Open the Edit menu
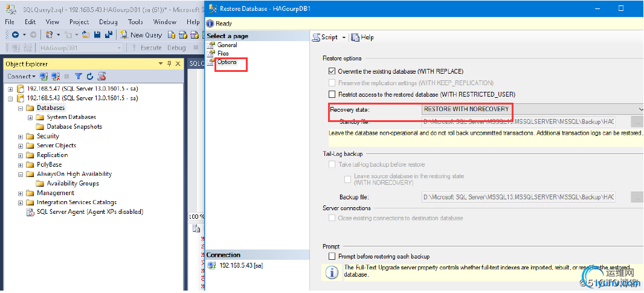Image resolution: width=644 pixels, height=293 pixels. coord(30,22)
